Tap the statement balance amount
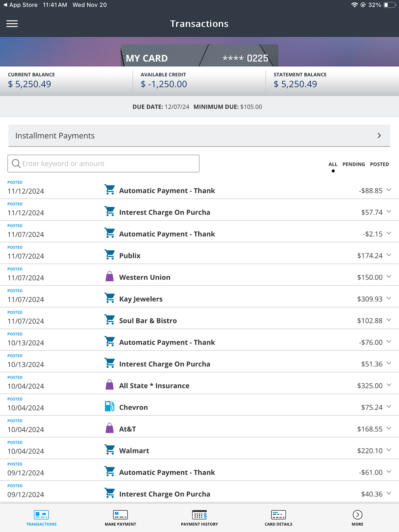The image size is (399, 532). point(295,84)
